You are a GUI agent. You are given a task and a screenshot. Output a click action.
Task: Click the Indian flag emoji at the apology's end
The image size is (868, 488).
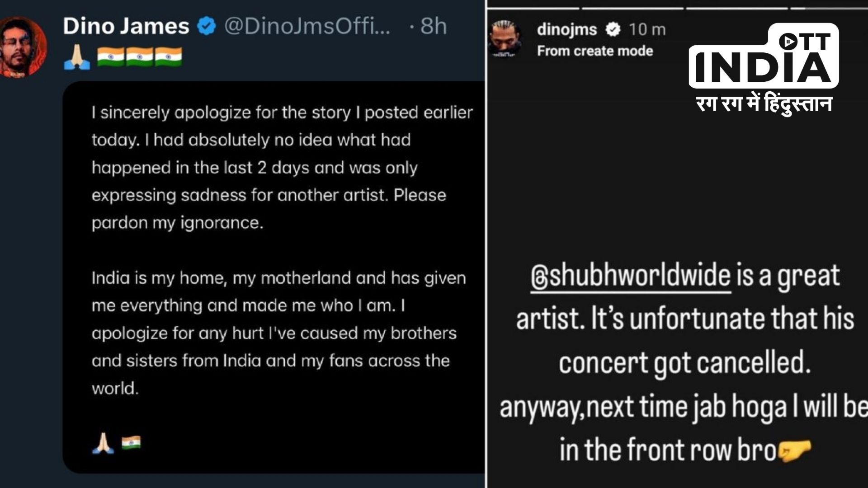pos(131,442)
